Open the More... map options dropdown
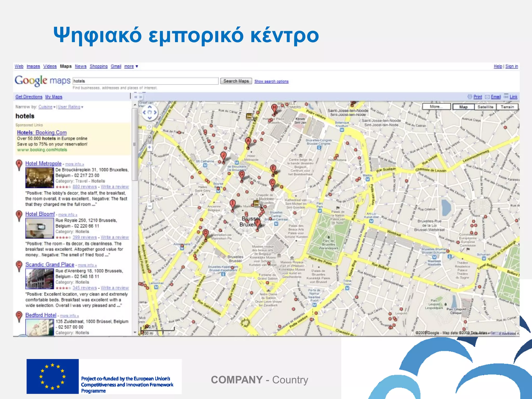Image resolution: width=532 pixels, height=399 pixels. pyautogui.click(x=436, y=107)
